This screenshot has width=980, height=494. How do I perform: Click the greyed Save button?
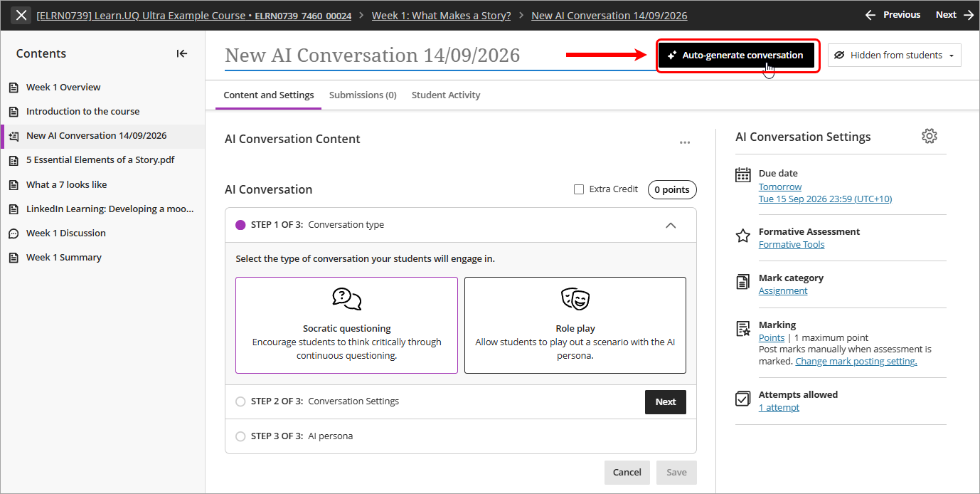[x=676, y=473]
